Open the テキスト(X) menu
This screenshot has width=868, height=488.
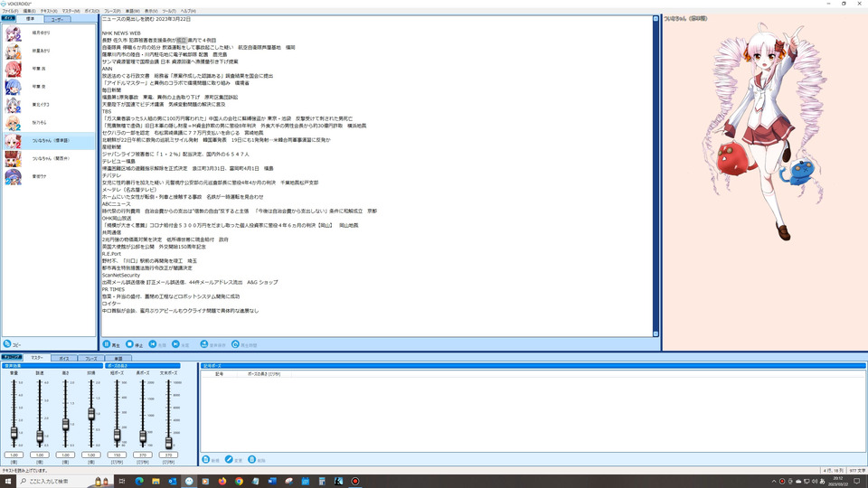coord(49,11)
